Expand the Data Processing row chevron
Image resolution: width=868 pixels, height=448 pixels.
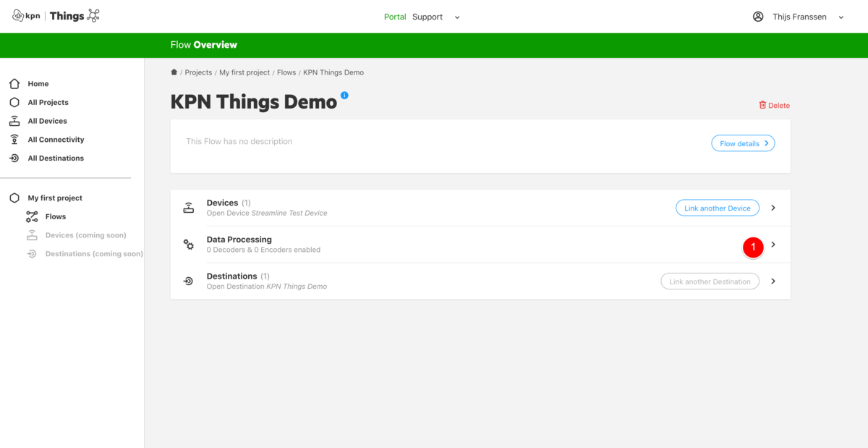pos(773,245)
